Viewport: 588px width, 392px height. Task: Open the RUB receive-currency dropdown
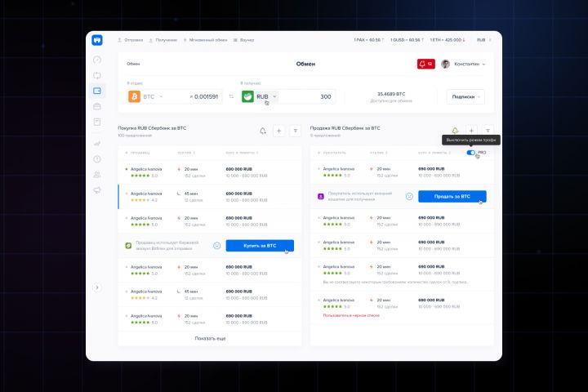point(266,97)
